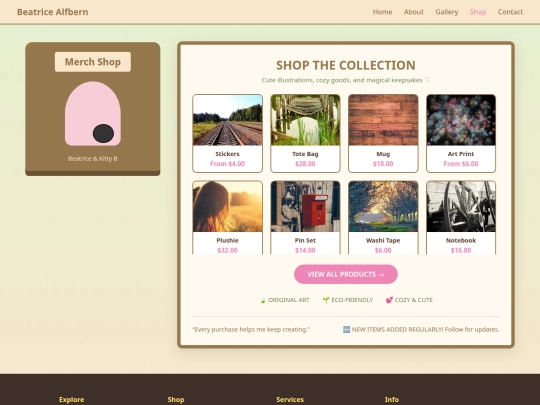Select the Plushie product image
The width and height of the screenshot is (540, 405).
[x=227, y=206]
